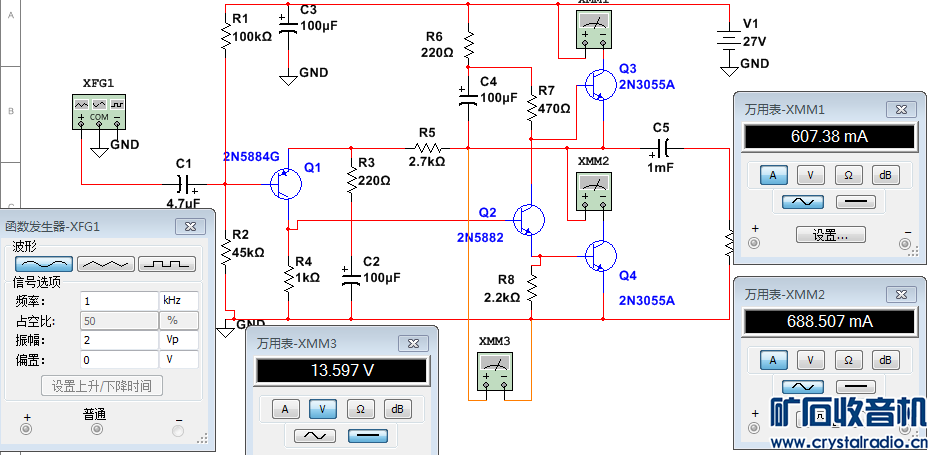Close the multimeter XMM1 window
The height and width of the screenshot is (455, 936).
[901, 109]
